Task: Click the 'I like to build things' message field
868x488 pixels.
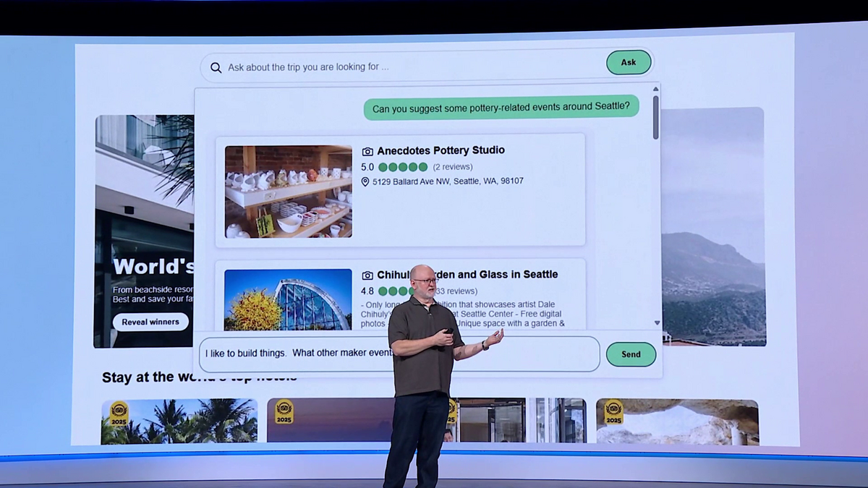Action: (x=399, y=354)
